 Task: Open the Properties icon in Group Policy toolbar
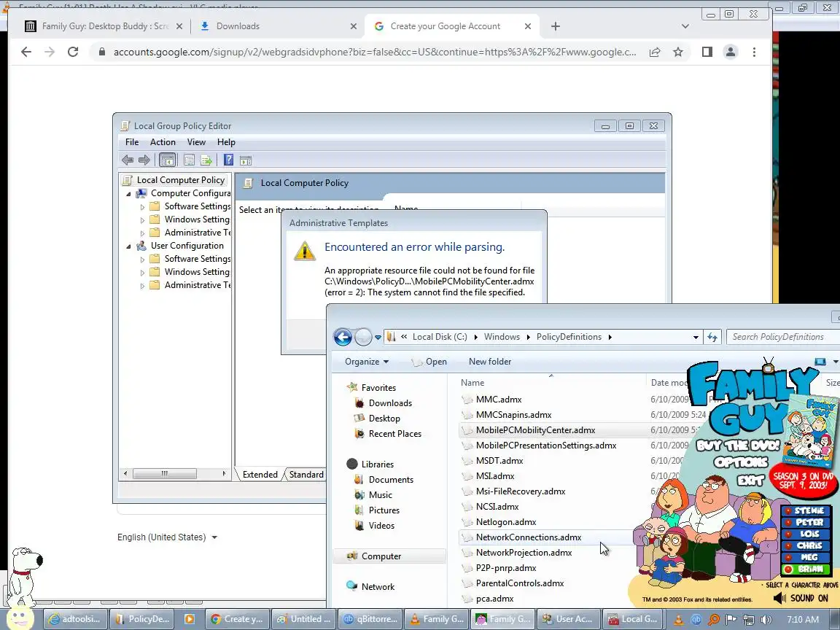189,160
